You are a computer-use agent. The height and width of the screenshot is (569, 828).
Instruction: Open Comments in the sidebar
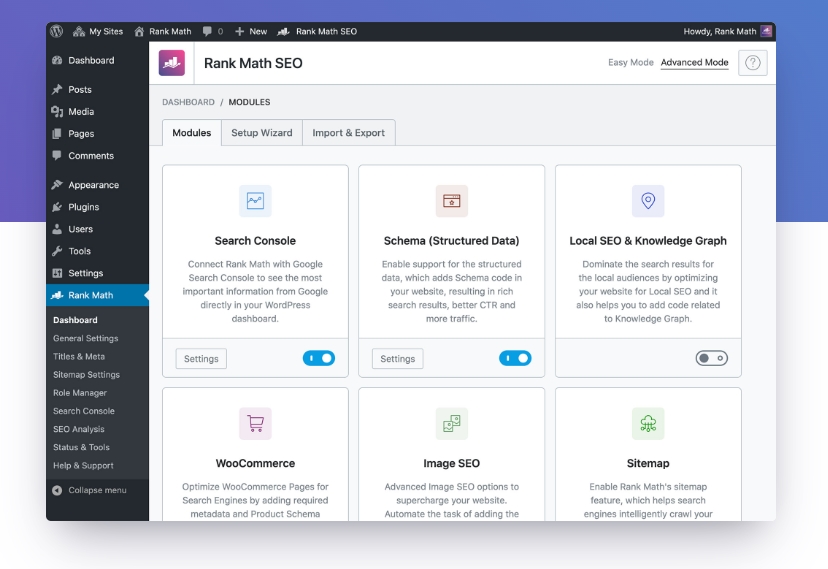click(x=97, y=156)
